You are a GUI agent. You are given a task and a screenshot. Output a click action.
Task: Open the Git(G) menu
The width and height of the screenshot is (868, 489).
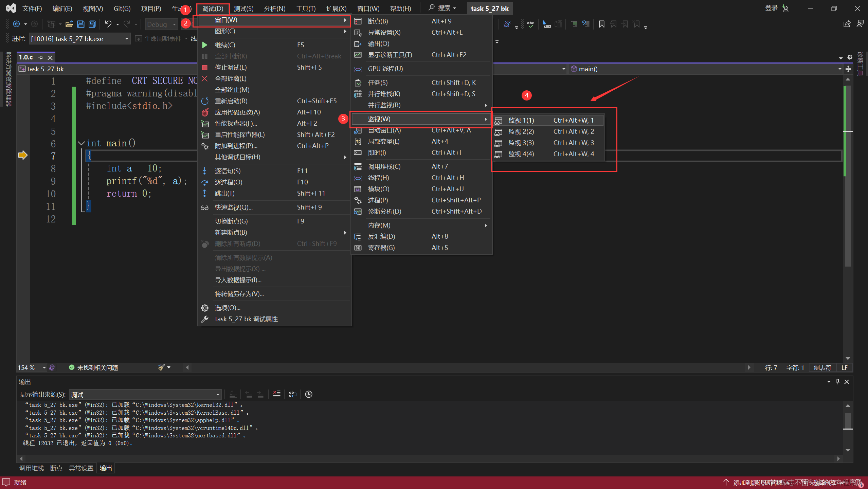pos(122,8)
